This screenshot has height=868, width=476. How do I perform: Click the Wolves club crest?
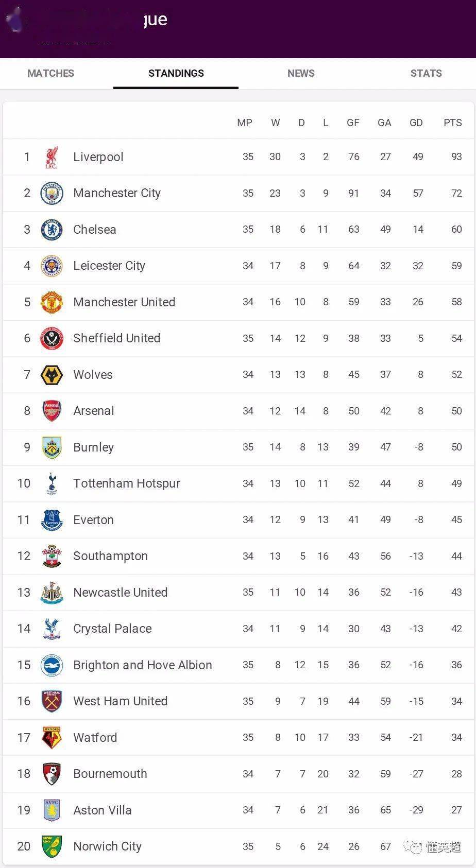tap(52, 375)
